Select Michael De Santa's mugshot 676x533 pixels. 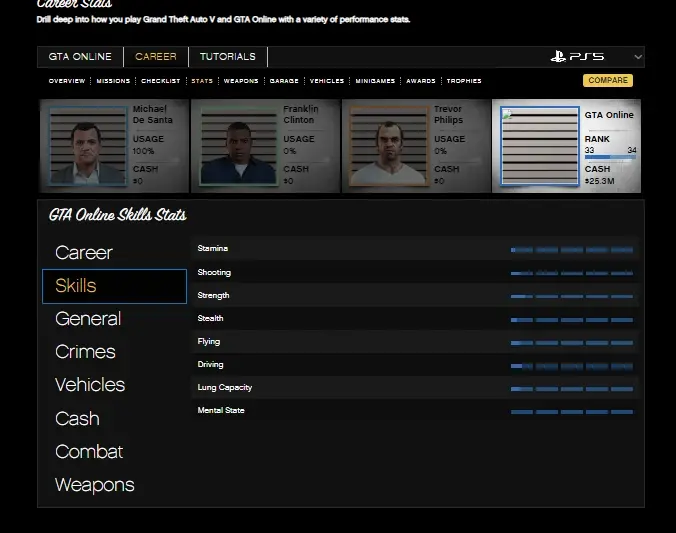click(86, 146)
